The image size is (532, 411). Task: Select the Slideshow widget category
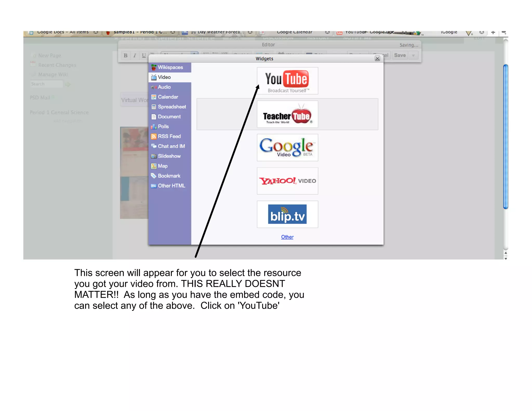pos(170,156)
